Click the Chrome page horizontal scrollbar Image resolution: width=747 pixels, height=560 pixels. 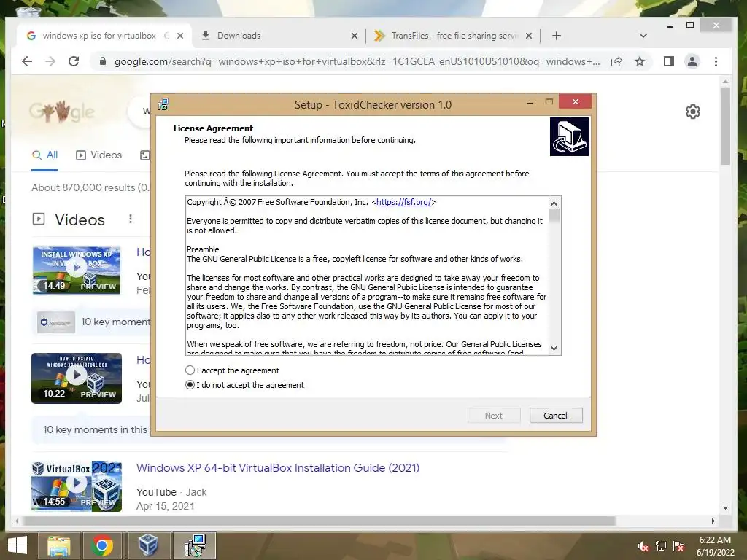click(x=320, y=521)
